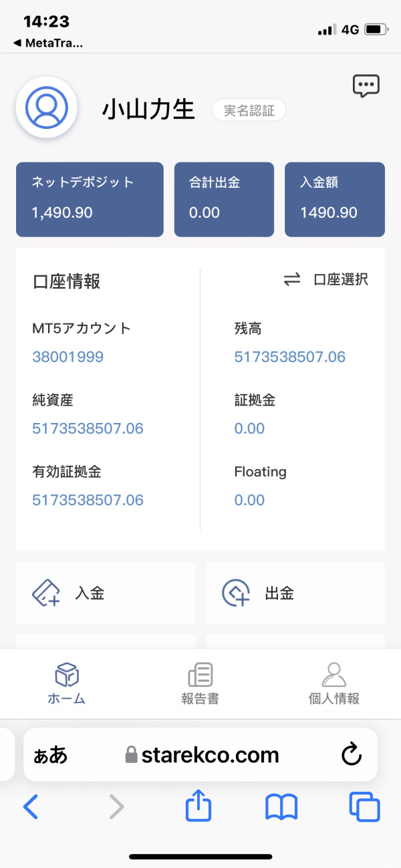This screenshot has height=868, width=401.
Task: Switch to the ホーム tab
Action: point(67,684)
